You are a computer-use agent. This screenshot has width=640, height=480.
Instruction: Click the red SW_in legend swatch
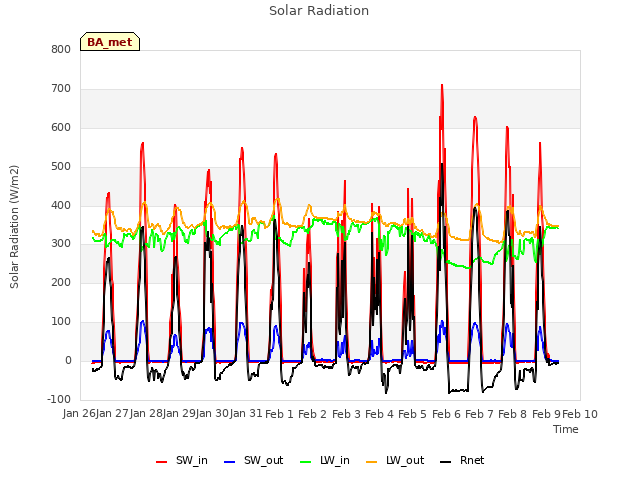[x=162, y=462]
